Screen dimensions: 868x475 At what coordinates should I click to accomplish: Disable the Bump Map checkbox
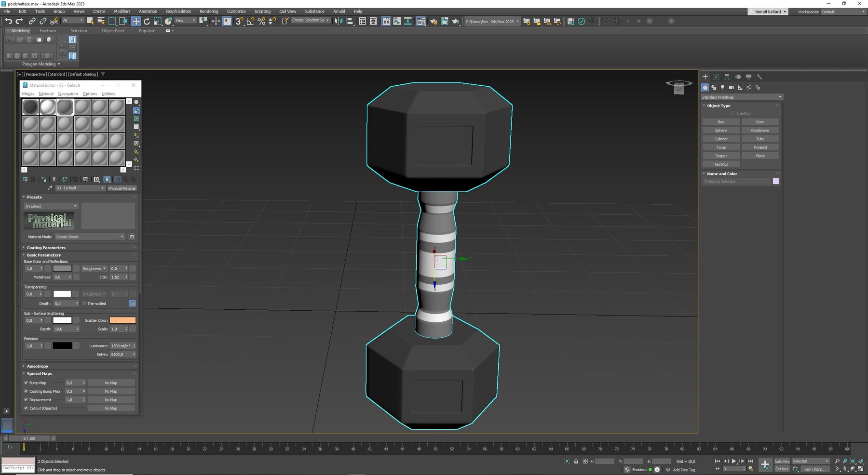pyautogui.click(x=26, y=383)
